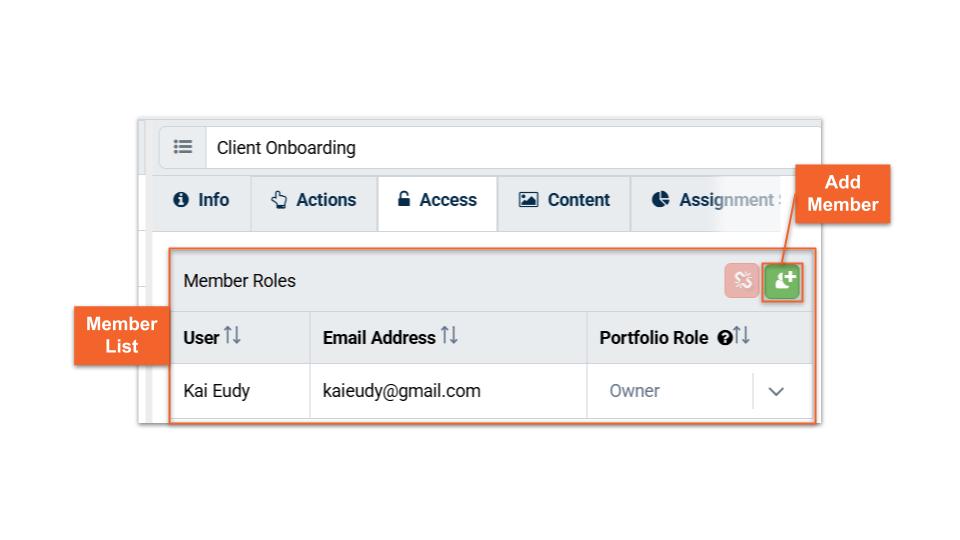Sort members by the User column arrows

(x=232, y=337)
